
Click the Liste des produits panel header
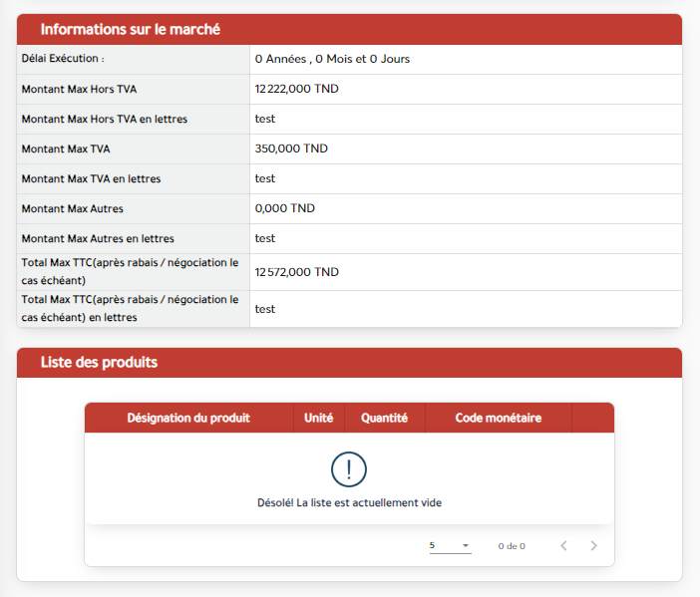click(x=99, y=363)
